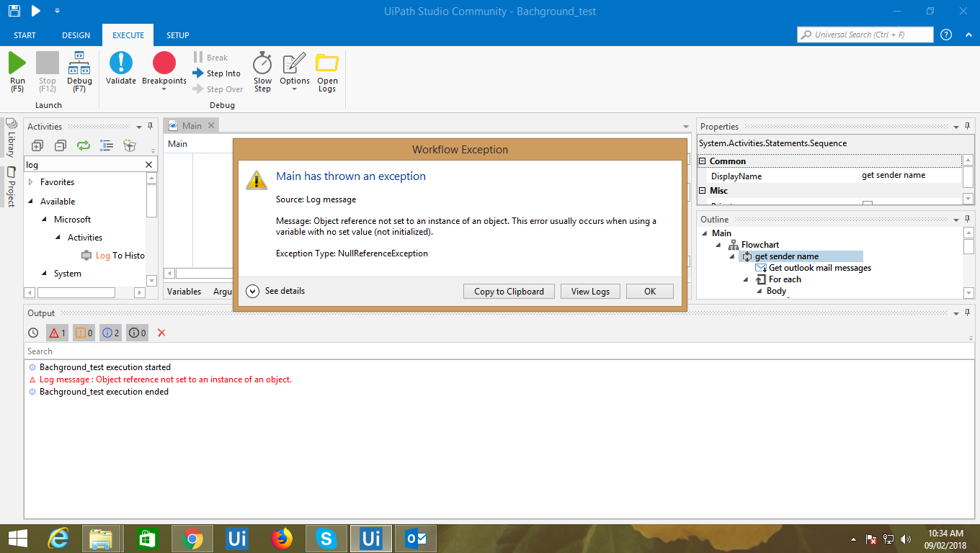Start debugging with the Debug (F7) button
Image resolution: width=980 pixels, height=553 pixels.
tap(79, 72)
